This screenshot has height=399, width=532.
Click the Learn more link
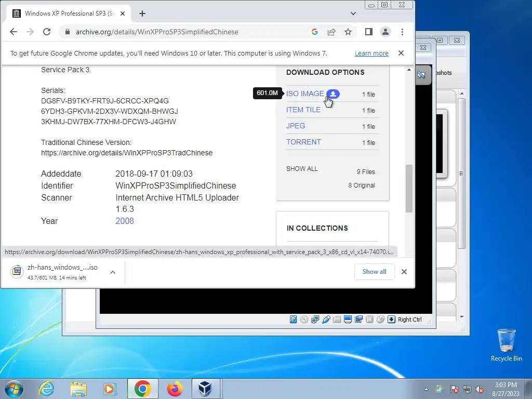click(x=371, y=54)
